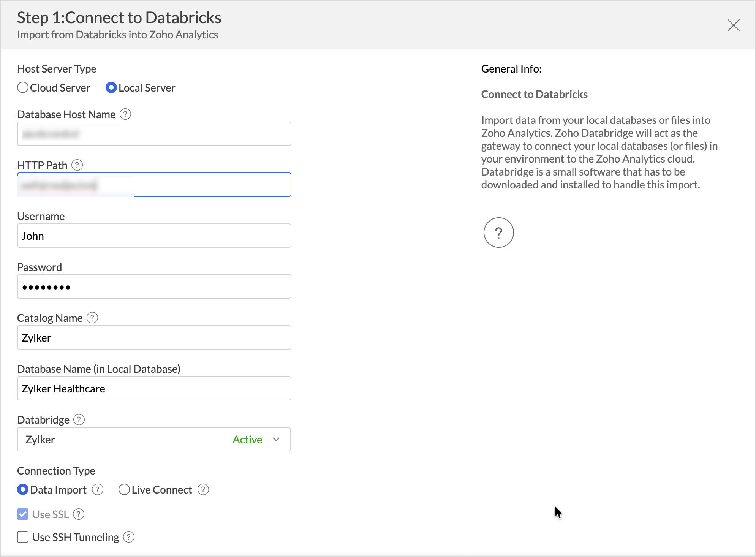Viewport: 756px width, 557px height.
Task: Click help icon next to Database Host Name
Action: pyautogui.click(x=125, y=114)
